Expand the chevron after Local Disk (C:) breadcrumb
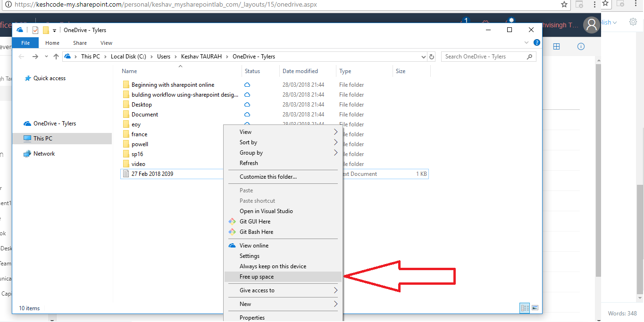 tap(152, 57)
